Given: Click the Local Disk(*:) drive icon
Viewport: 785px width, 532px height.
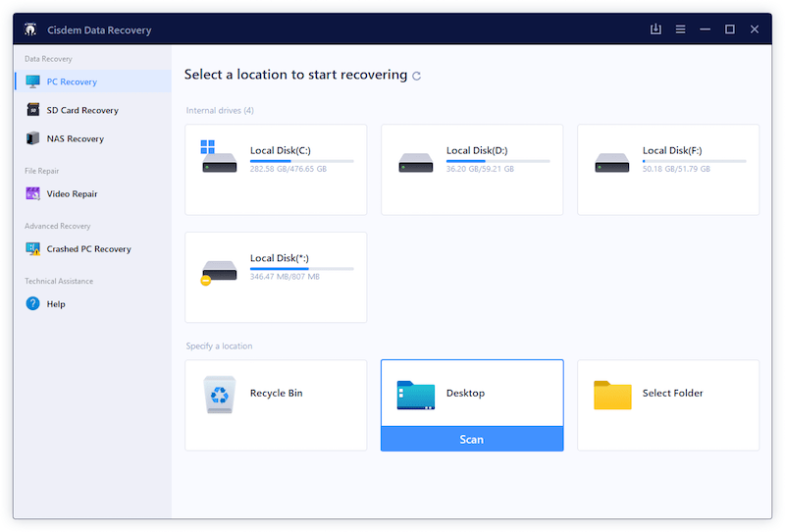Looking at the screenshot, I should [x=219, y=269].
